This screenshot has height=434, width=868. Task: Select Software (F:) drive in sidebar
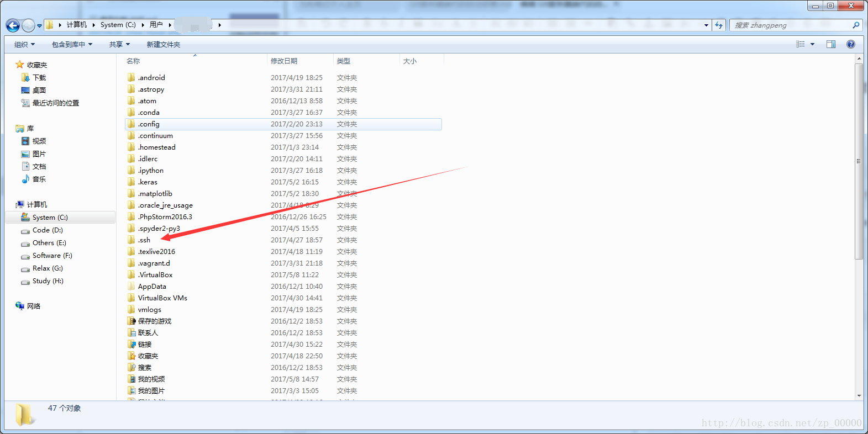52,255
